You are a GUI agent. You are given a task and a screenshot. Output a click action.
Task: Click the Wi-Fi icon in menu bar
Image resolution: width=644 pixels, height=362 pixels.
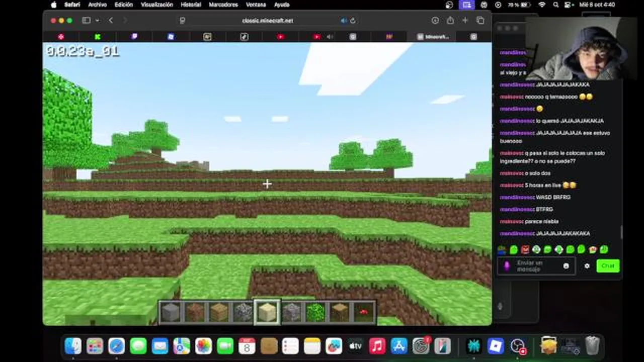point(542,5)
